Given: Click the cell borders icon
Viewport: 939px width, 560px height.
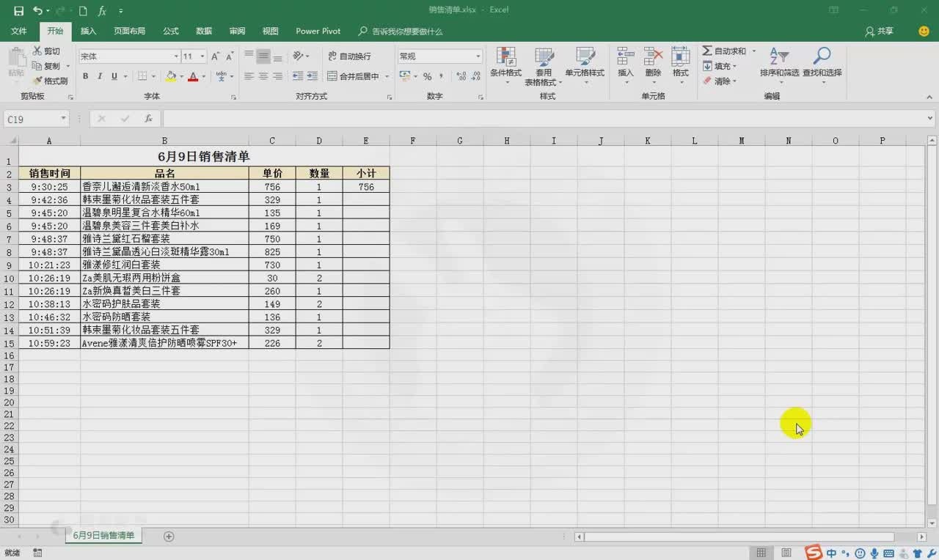Looking at the screenshot, I should 142,76.
